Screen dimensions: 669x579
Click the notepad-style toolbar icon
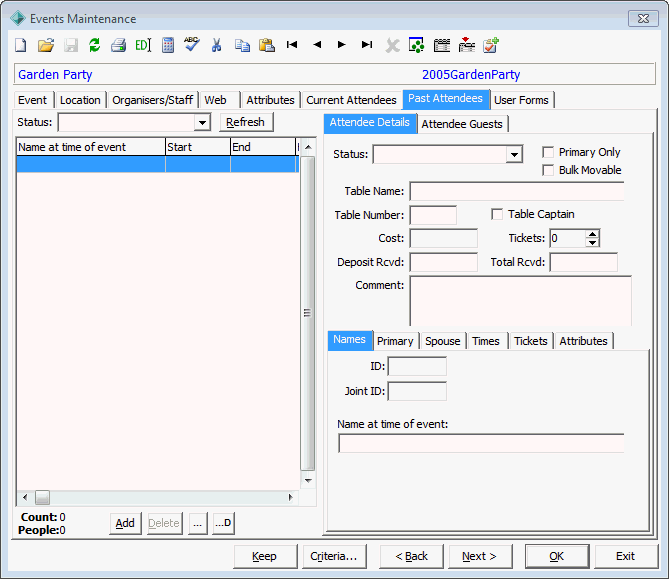tap(442, 45)
